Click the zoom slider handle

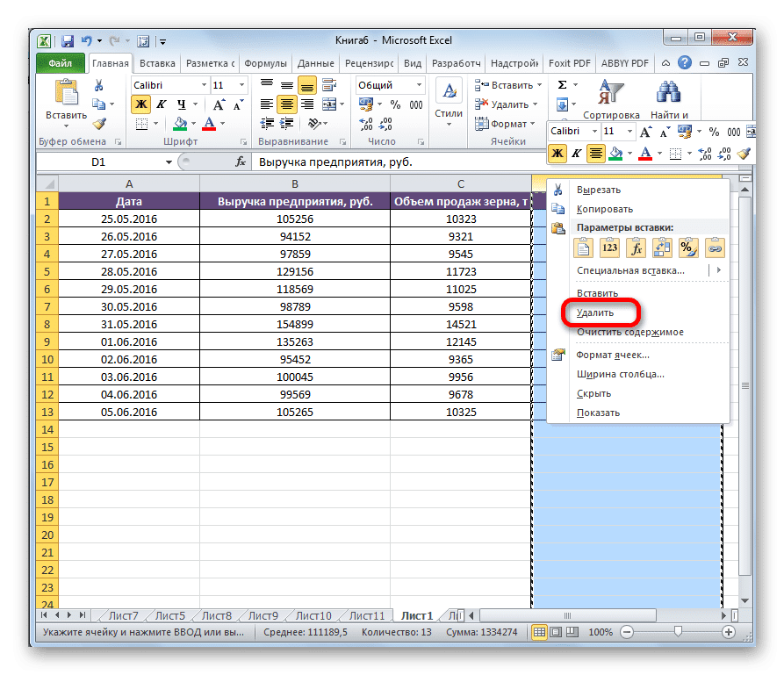coord(678,632)
